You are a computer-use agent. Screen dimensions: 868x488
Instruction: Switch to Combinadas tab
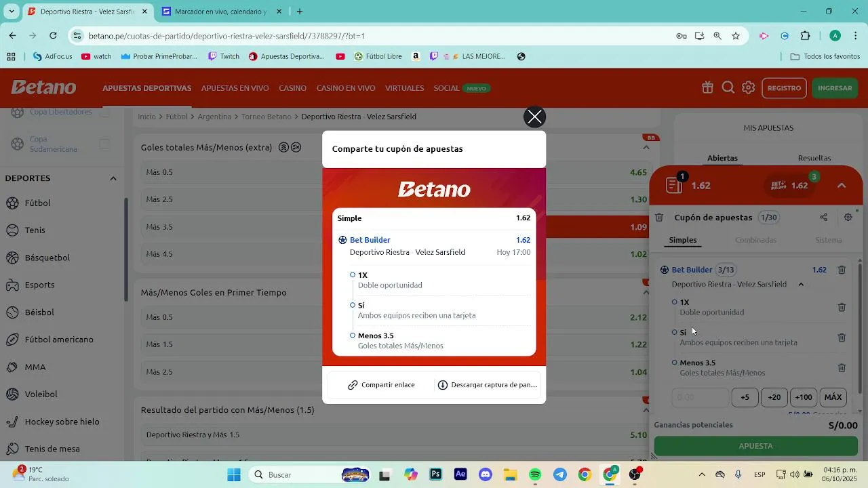coord(755,240)
